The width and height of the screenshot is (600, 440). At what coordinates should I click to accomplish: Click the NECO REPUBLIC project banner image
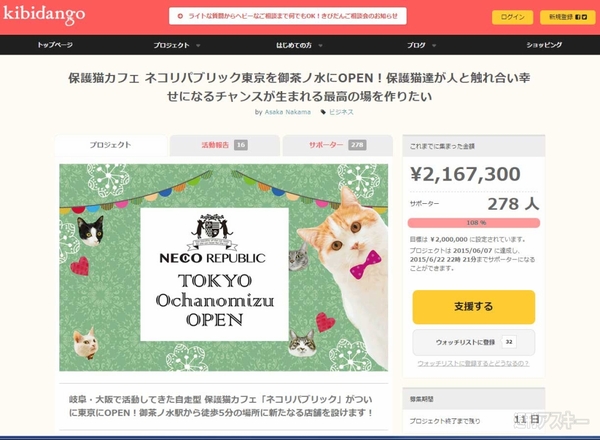point(223,267)
